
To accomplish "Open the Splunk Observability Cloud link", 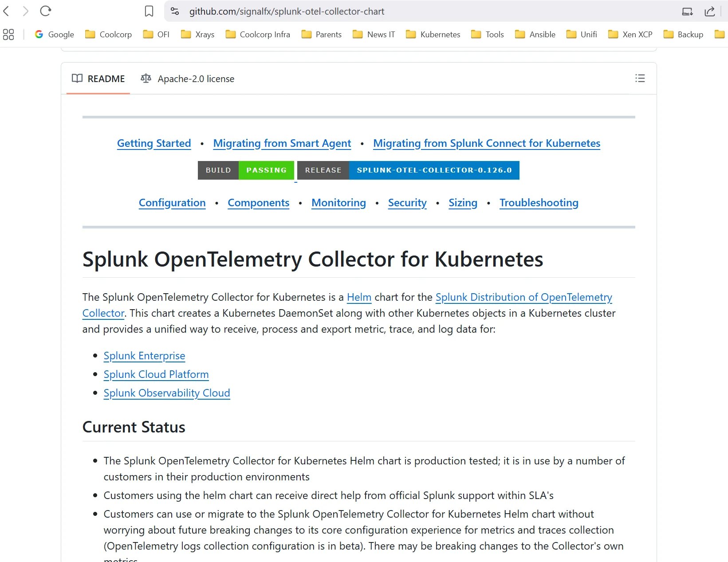I will coord(167,393).
